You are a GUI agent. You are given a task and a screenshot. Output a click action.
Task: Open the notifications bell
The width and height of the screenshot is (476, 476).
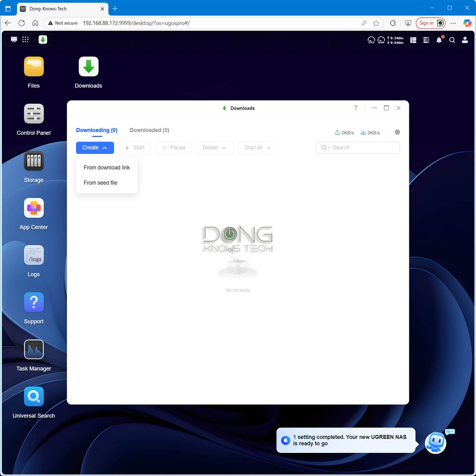[x=439, y=40]
